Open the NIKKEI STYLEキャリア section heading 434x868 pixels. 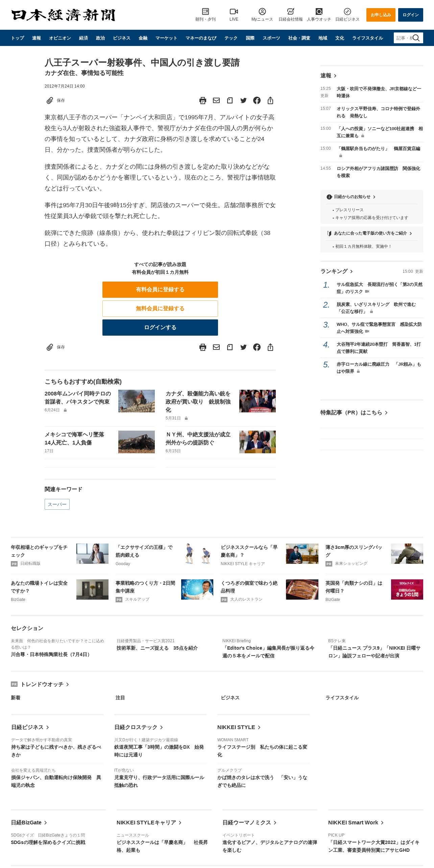(149, 822)
